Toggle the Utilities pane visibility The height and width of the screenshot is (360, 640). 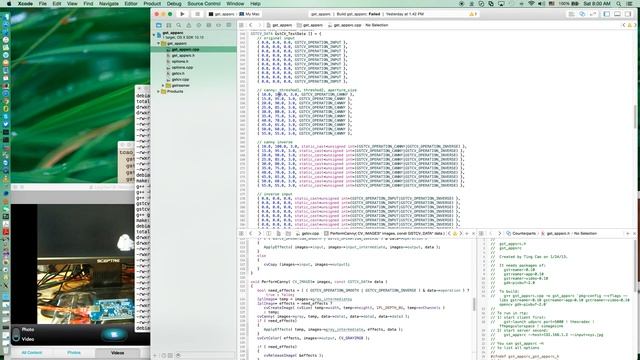coord(628,14)
